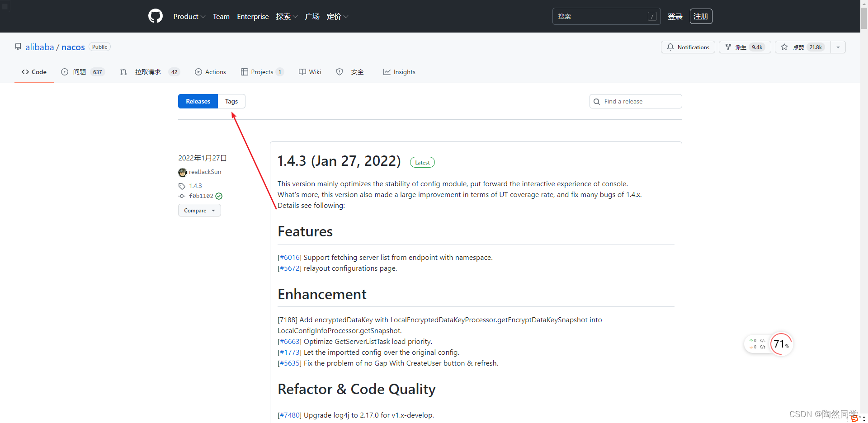Open the Wiki tab
The image size is (868, 423).
coord(310,72)
